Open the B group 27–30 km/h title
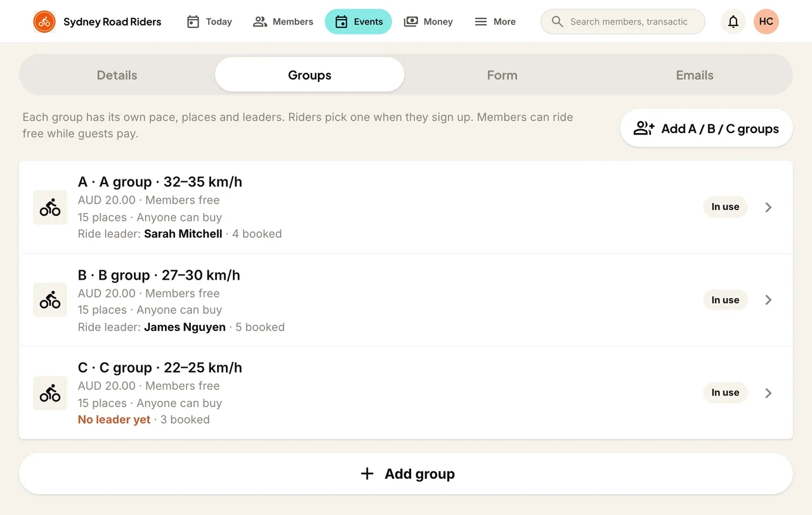Viewport: 812px width, 515px height. (159, 275)
